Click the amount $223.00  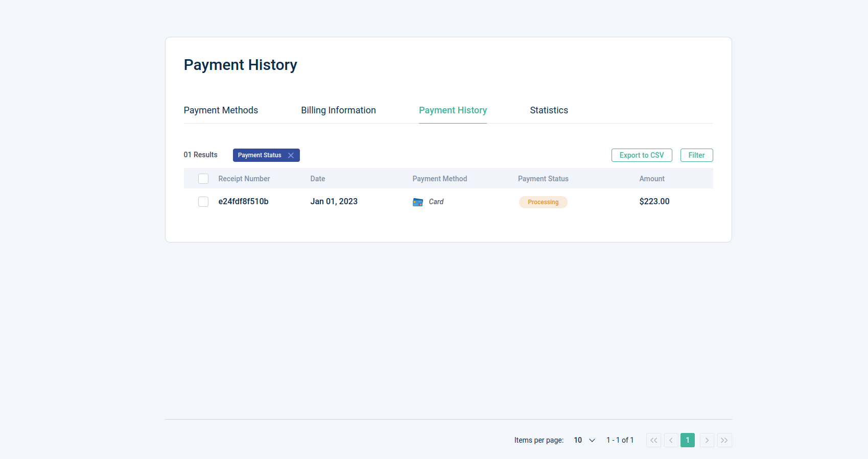(x=654, y=202)
